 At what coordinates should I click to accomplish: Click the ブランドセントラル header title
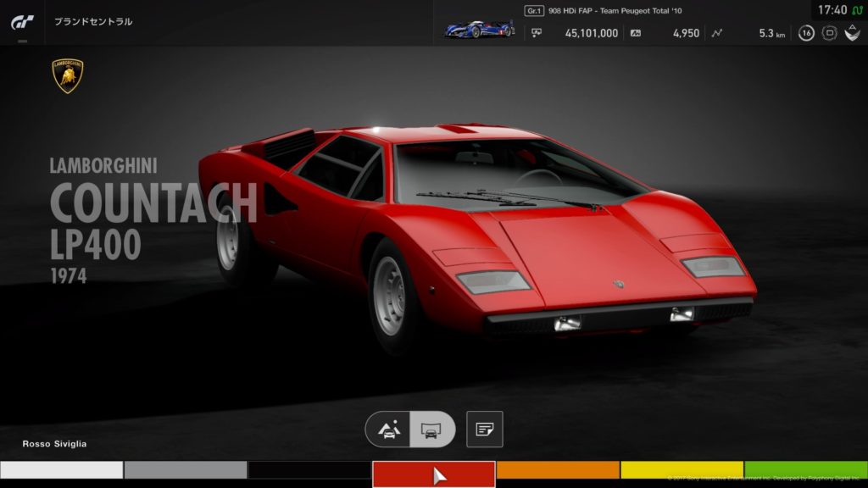(93, 21)
